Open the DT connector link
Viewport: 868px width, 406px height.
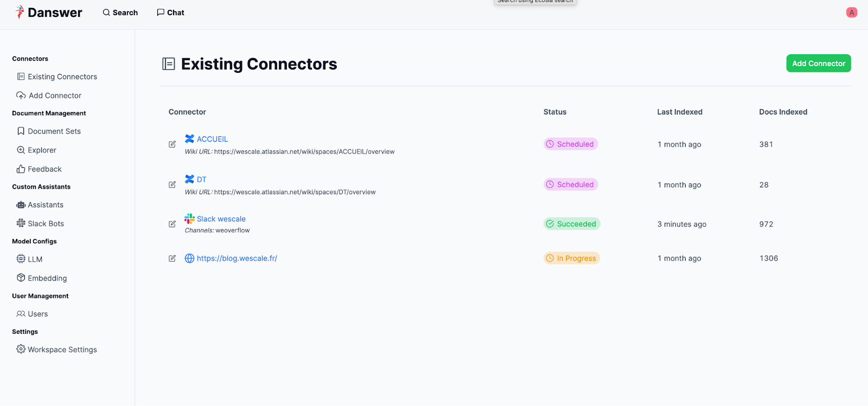coord(201,179)
